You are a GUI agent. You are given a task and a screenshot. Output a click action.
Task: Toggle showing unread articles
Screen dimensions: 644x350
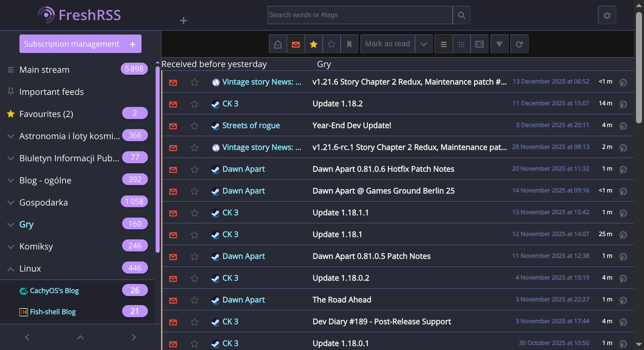click(296, 44)
